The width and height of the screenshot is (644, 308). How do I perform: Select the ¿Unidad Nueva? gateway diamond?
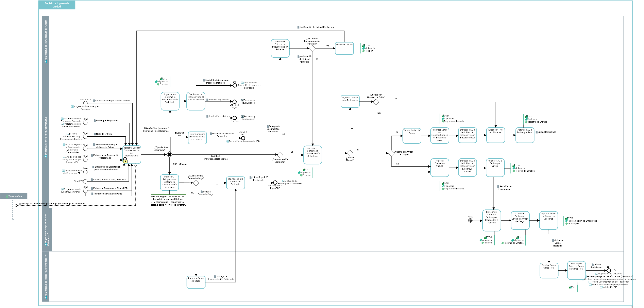[x=350, y=153]
